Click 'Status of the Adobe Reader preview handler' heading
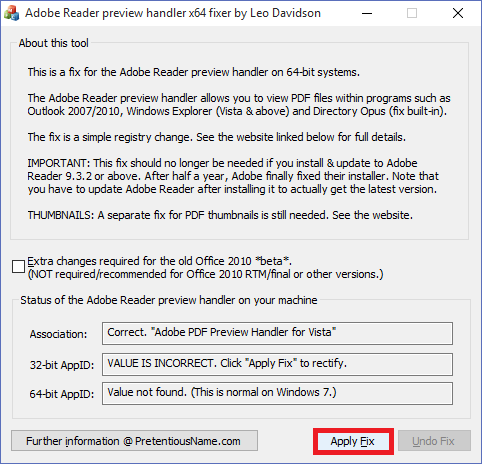Image resolution: width=482 pixels, height=464 pixels. click(169, 300)
